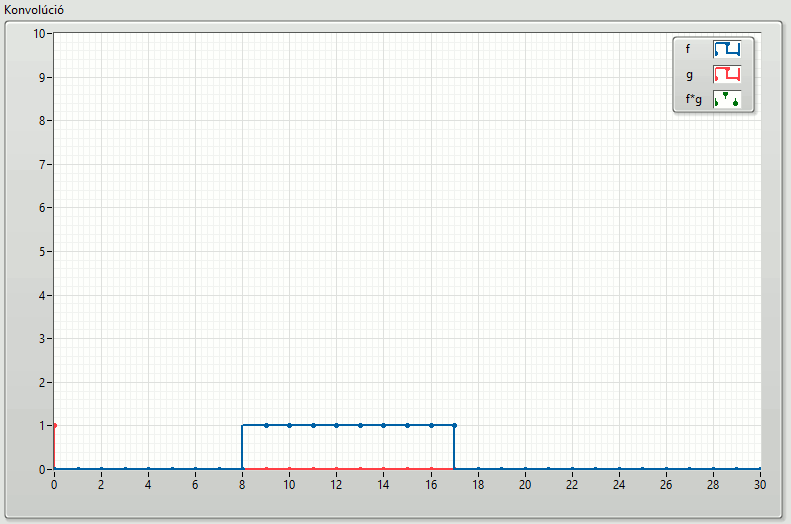
Task: Click the blue f data point at x=9
Action: click(x=266, y=426)
